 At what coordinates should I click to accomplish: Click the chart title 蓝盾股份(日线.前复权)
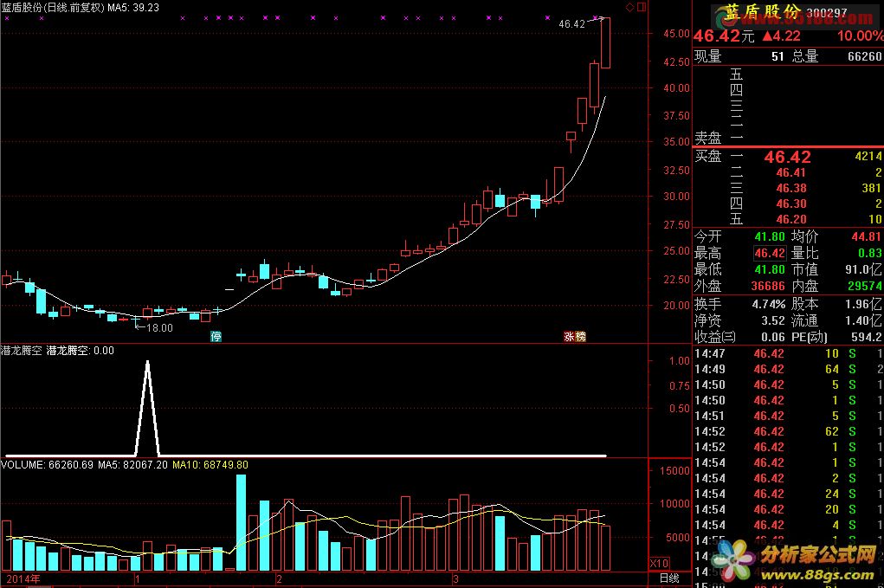click(x=53, y=8)
